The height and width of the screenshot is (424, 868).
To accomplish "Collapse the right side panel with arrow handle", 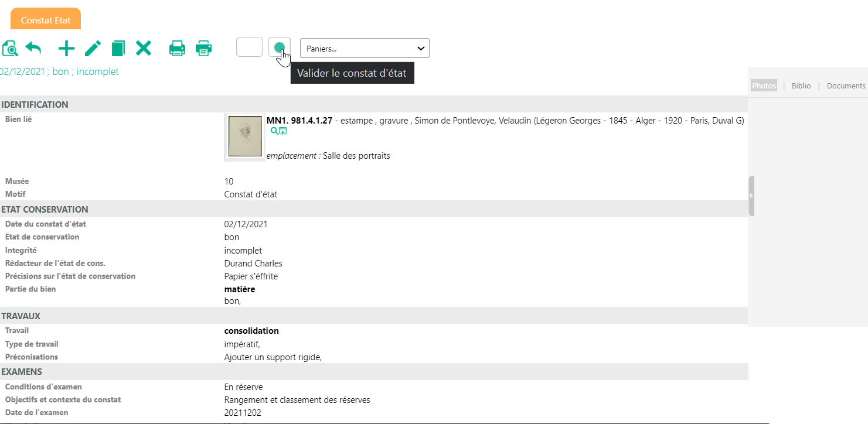I will 751,196.
